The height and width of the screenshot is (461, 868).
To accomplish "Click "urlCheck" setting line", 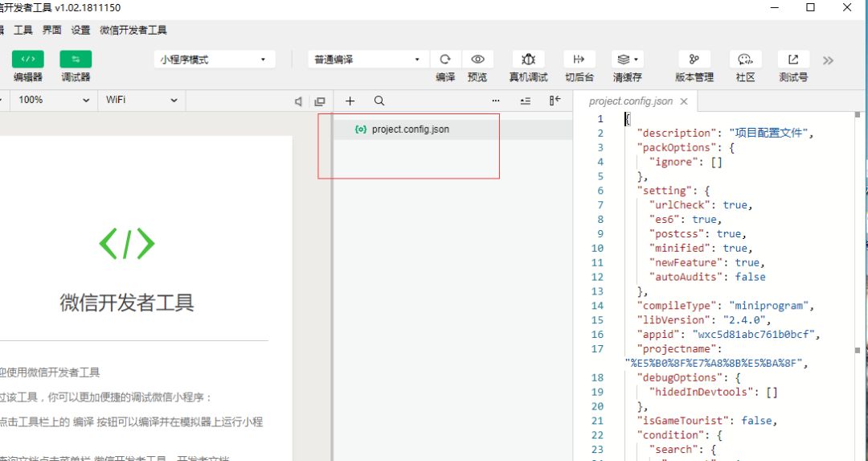I will [701, 205].
